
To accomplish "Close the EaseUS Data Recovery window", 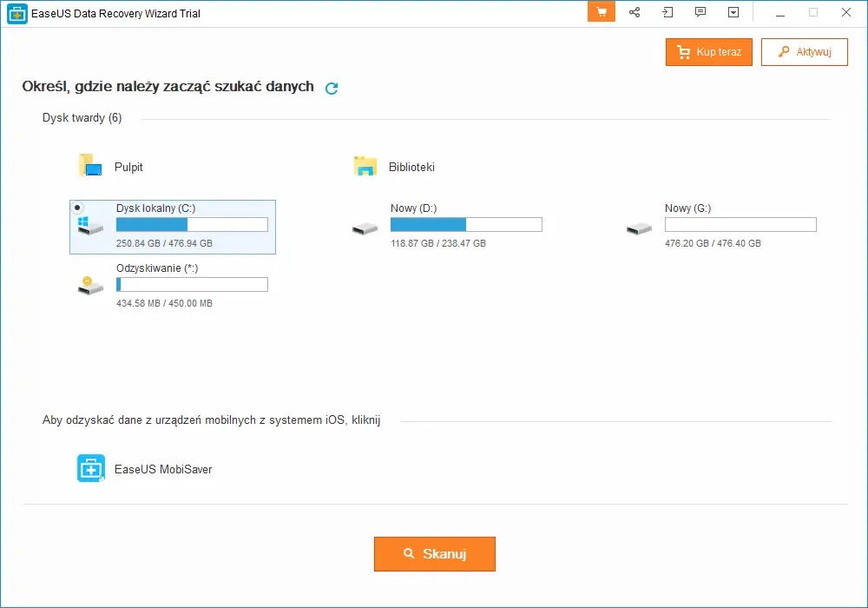I will 845,12.
